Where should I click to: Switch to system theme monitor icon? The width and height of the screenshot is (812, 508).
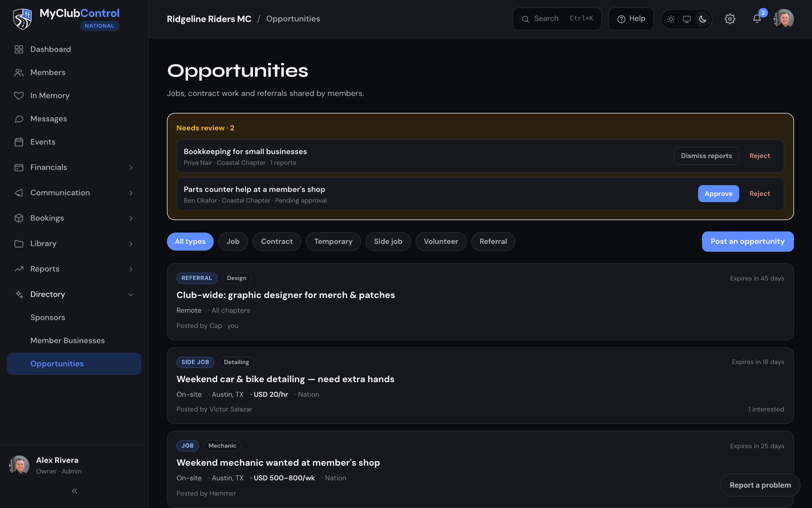pyautogui.click(x=687, y=19)
